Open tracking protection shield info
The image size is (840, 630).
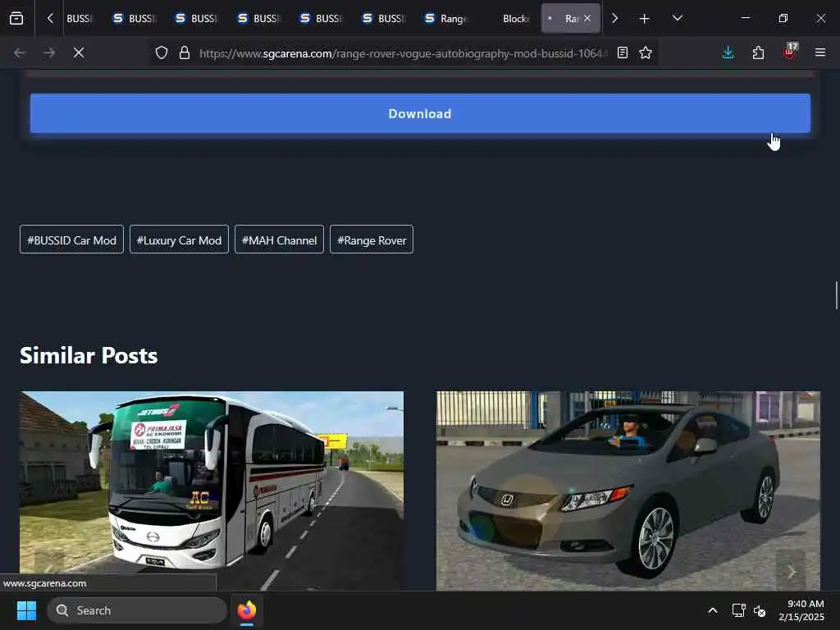162,52
